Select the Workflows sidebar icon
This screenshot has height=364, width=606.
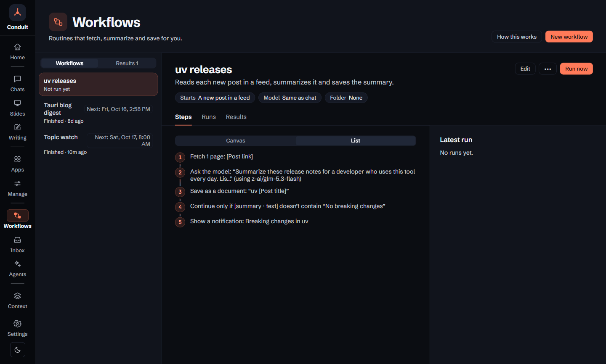17,216
